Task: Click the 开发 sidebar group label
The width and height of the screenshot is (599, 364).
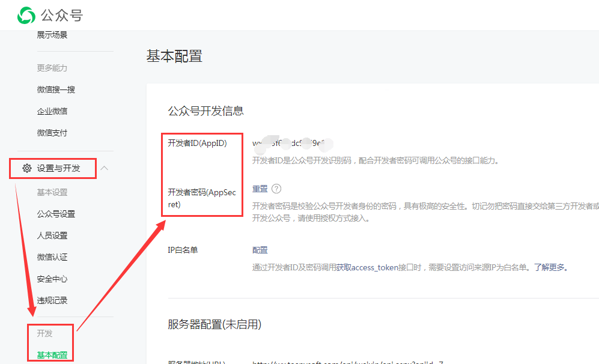Action: pyautogui.click(x=44, y=333)
